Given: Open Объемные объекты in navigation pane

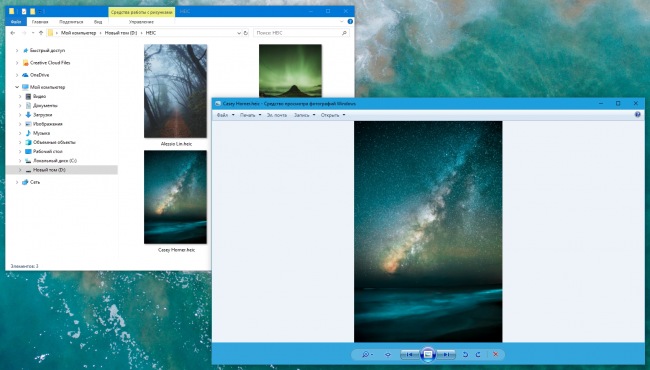Looking at the screenshot, I should pyautogui.click(x=54, y=142).
